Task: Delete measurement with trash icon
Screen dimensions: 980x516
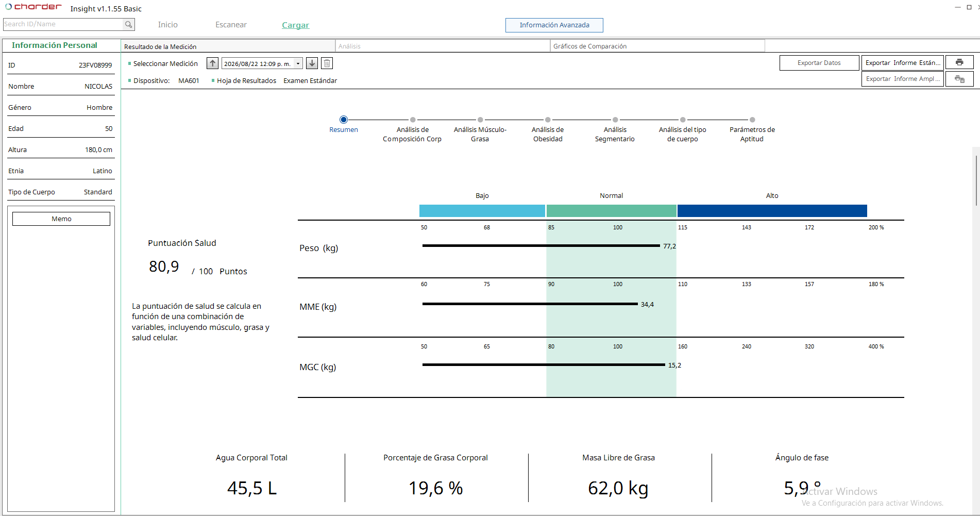Action: pyautogui.click(x=327, y=63)
